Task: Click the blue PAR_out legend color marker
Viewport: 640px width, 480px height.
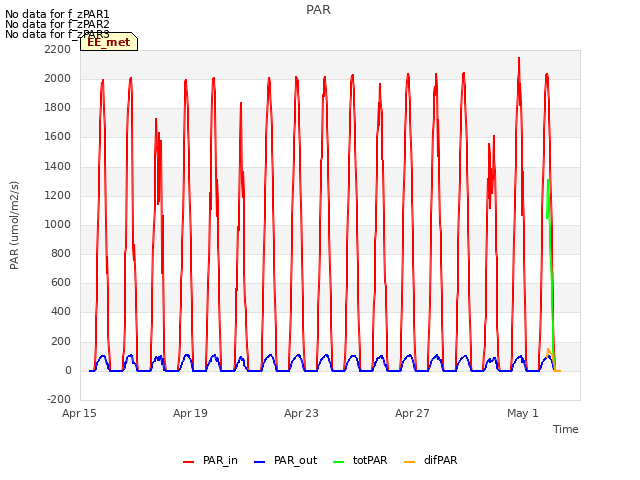Action: 260,462
